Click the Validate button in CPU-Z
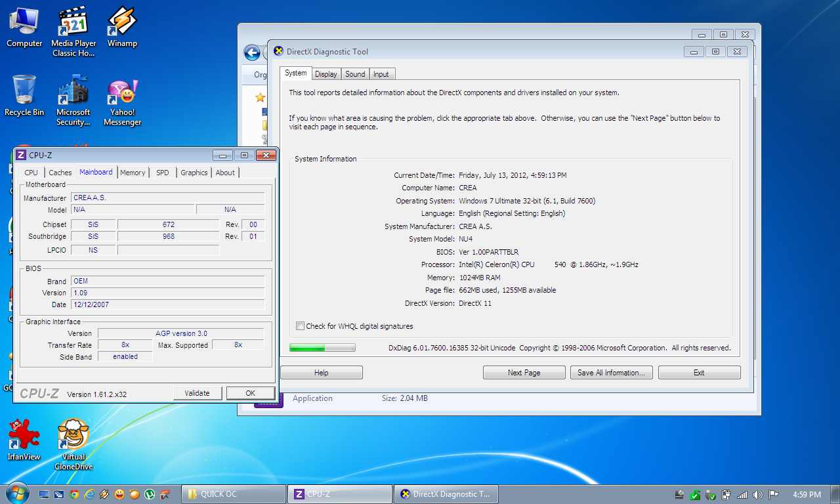Image resolution: width=840 pixels, height=504 pixels. coord(197,393)
